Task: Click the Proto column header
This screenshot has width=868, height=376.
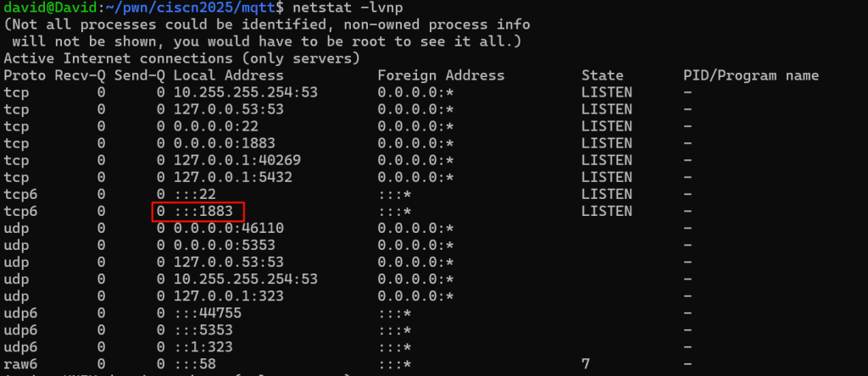Action: (x=25, y=75)
